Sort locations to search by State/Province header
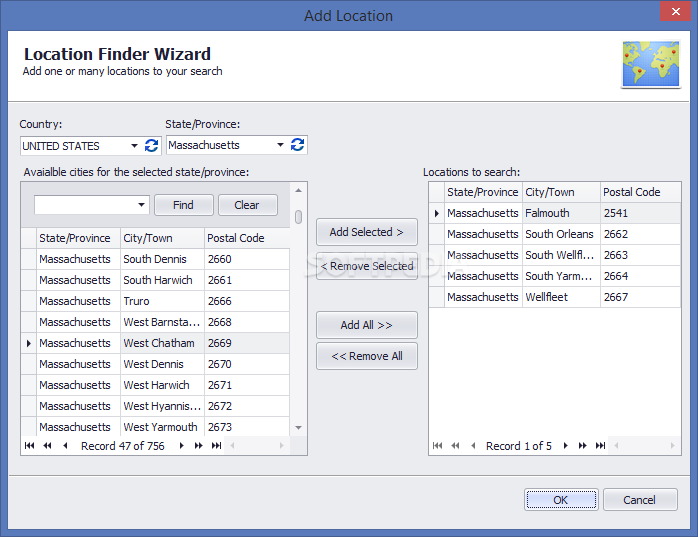The width and height of the screenshot is (698, 537). [483, 192]
